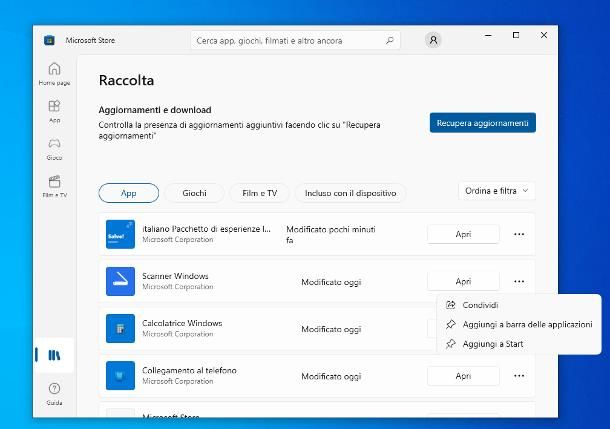Focus the Cerca app, giochi, filmati search field
The image size is (610, 429).
pyautogui.click(x=295, y=40)
